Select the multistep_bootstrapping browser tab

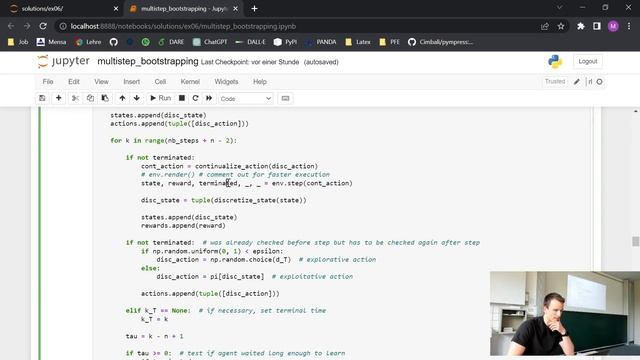(x=182, y=9)
